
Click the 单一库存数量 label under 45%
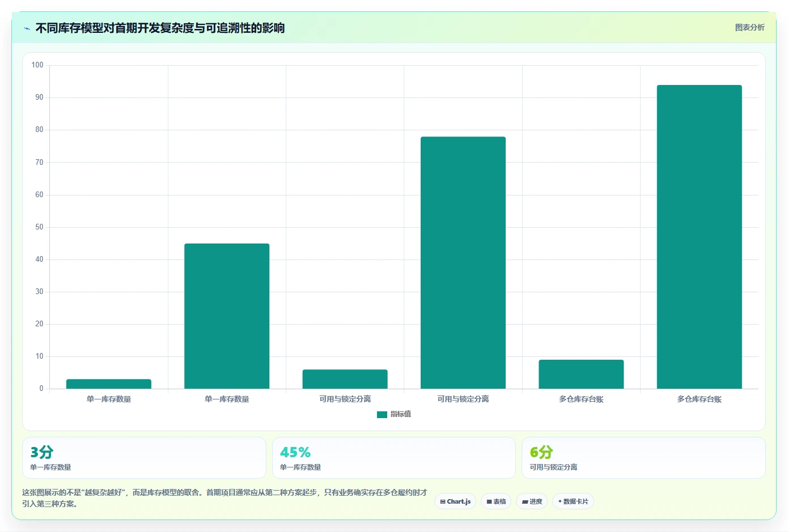pos(300,467)
